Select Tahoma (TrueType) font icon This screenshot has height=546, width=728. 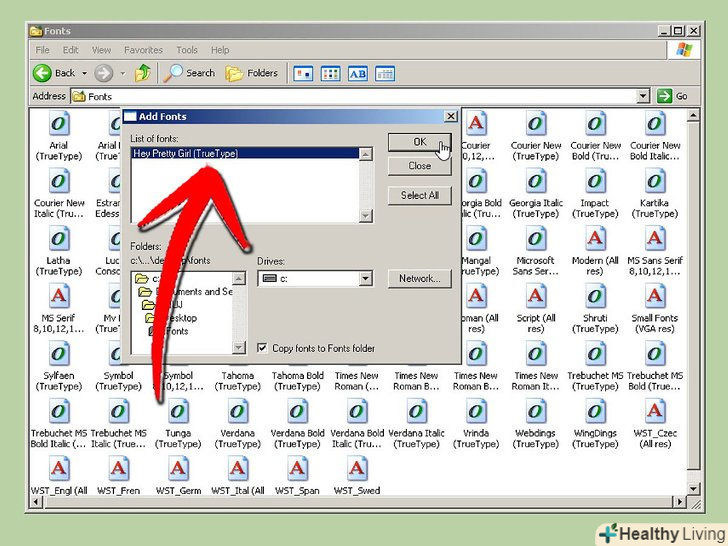pos(238,381)
